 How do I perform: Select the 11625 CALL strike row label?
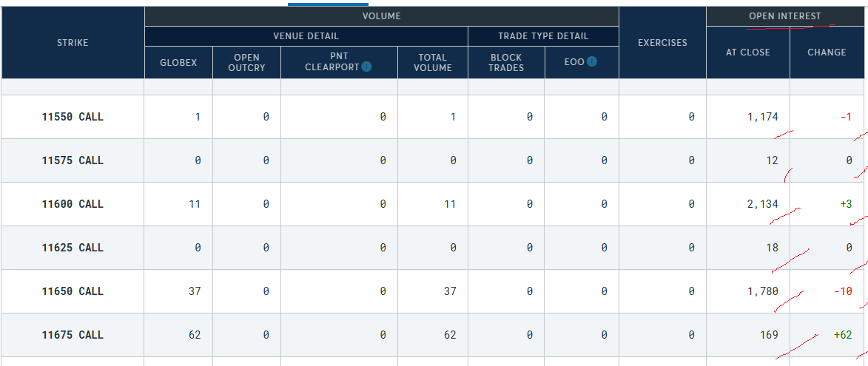coord(73,248)
